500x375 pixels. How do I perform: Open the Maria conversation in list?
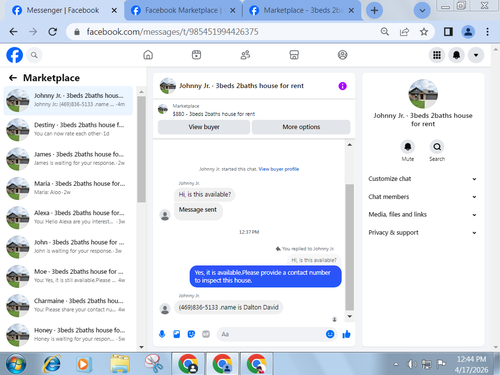[68, 188]
